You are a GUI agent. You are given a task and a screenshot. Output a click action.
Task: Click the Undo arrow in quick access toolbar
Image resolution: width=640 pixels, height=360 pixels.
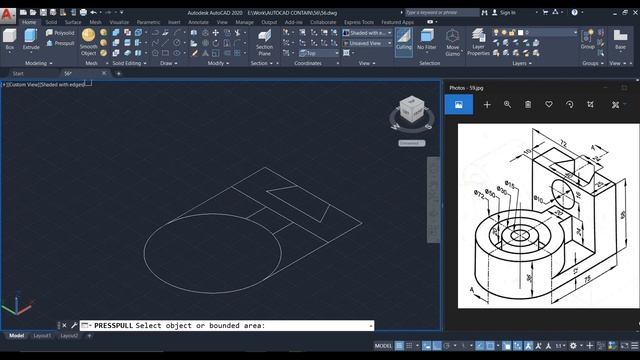pyautogui.click(x=93, y=12)
